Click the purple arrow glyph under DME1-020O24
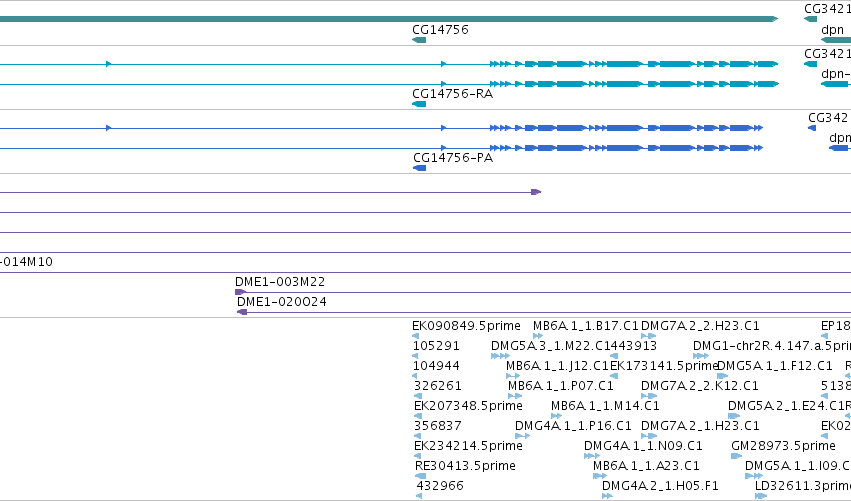851x501 pixels. tap(243, 312)
